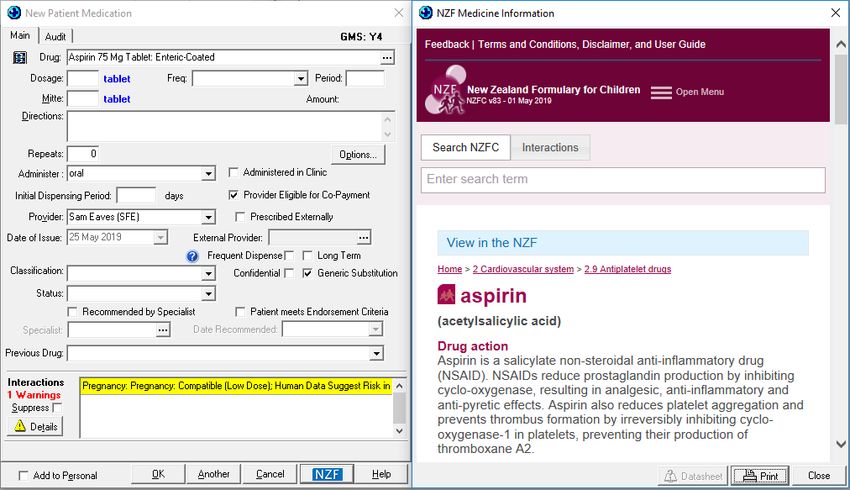Select the Interactions tab in NZF
This screenshot has width=850, height=490.
pyautogui.click(x=550, y=147)
